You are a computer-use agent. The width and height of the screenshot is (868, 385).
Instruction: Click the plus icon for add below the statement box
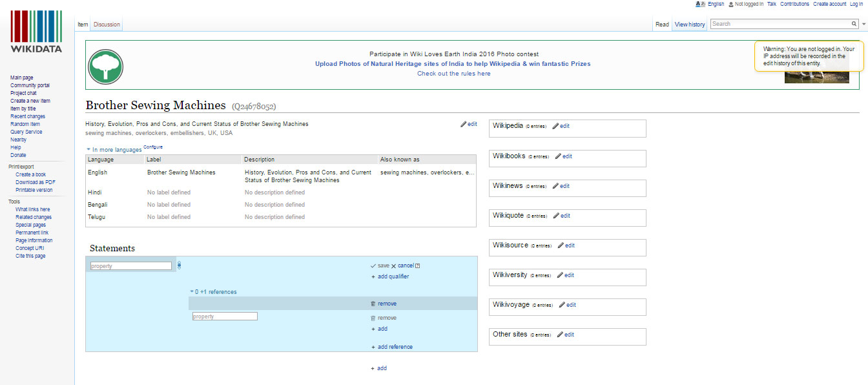[373, 368]
